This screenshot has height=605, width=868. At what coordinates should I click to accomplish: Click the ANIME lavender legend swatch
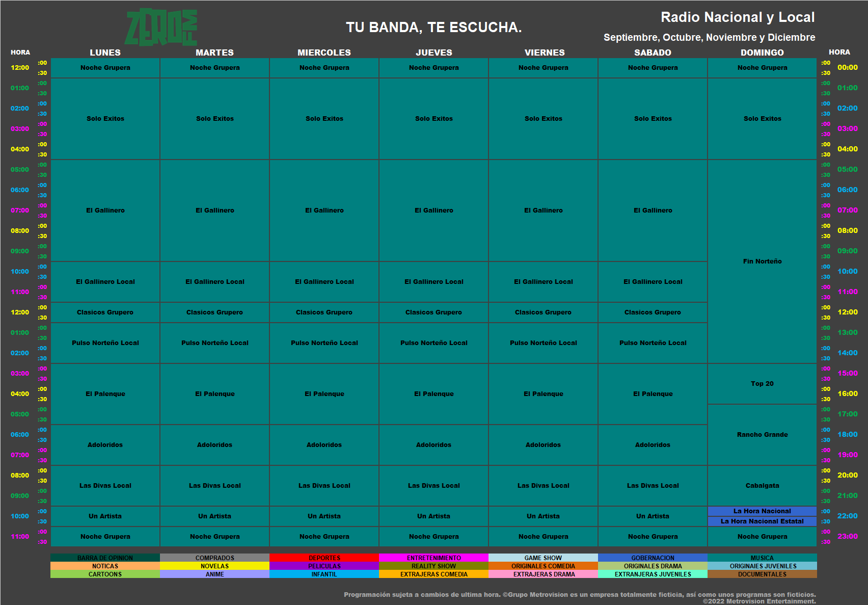pos(215,574)
